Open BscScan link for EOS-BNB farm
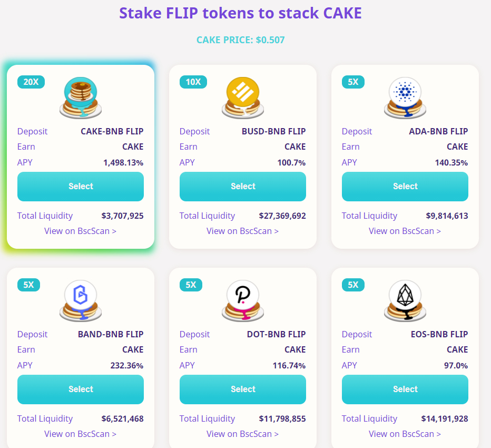The height and width of the screenshot is (448, 491). point(405,434)
